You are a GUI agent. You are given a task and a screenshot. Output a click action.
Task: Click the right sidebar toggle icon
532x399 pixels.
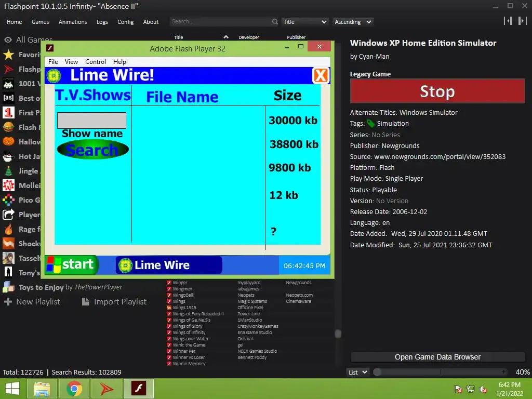pos(522,21)
